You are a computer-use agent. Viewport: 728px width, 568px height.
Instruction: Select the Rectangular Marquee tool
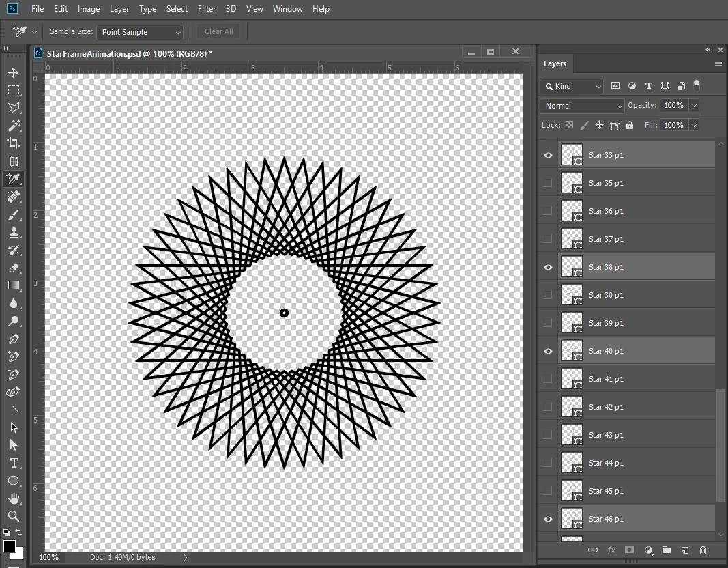point(14,90)
